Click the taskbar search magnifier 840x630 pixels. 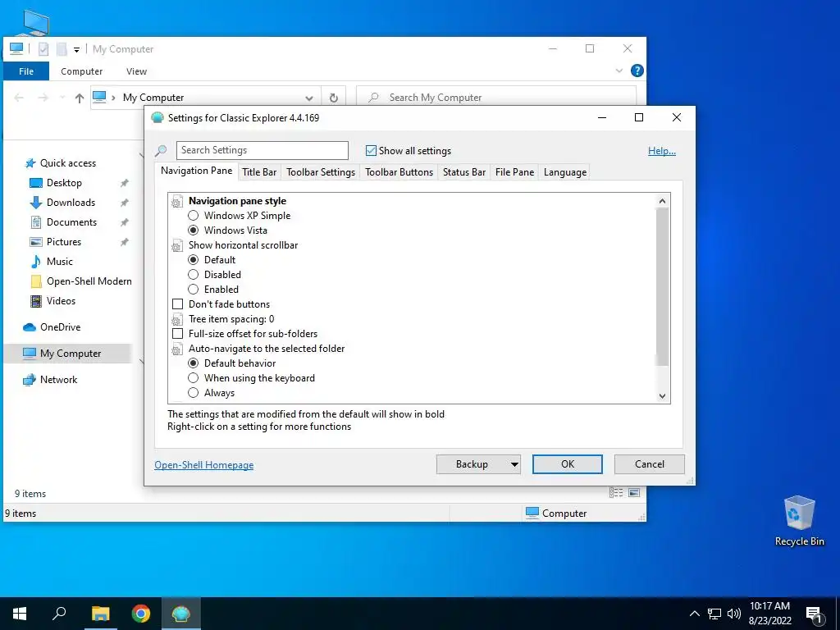[59, 614]
